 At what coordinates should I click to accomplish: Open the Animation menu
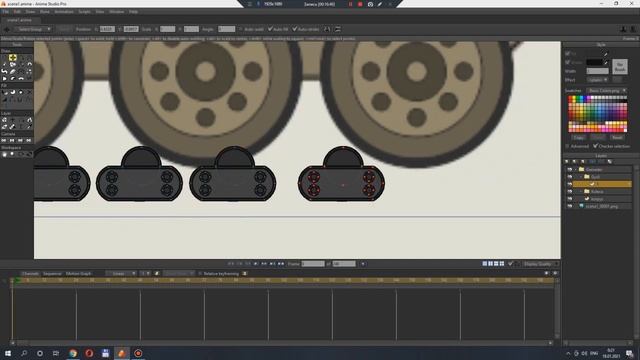tap(64, 12)
